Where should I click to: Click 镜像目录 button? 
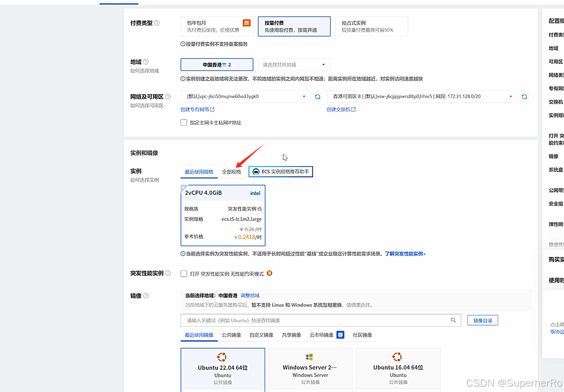482,320
